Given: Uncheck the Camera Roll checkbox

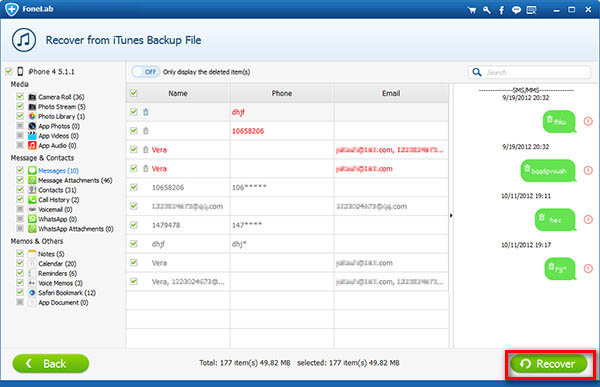Looking at the screenshot, I should click(x=20, y=96).
